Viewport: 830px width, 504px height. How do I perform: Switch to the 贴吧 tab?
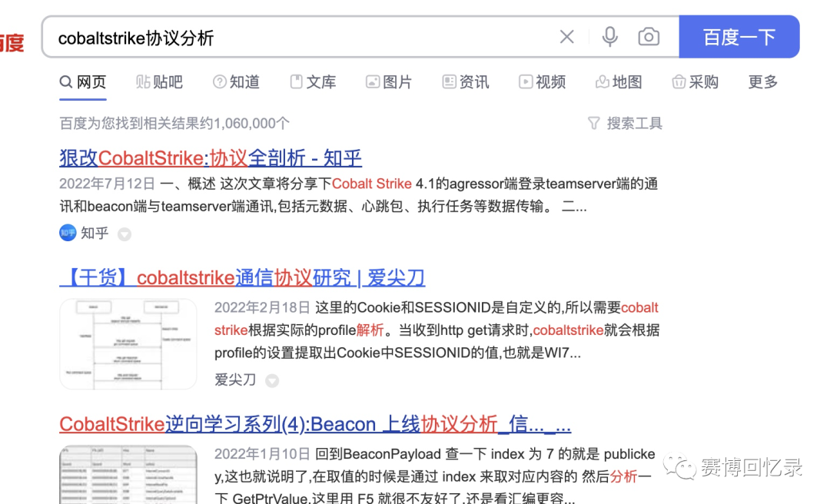click(159, 82)
